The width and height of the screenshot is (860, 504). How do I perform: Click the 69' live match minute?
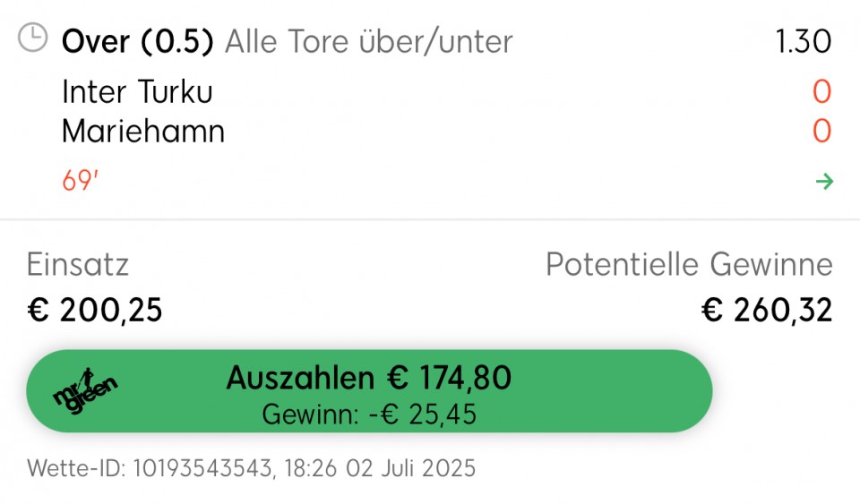pos(80,181)
